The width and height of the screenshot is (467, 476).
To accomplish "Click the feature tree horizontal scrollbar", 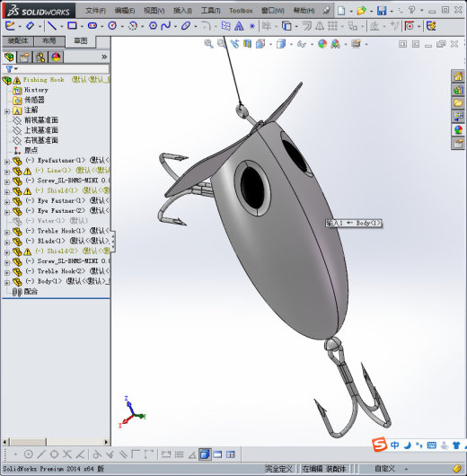I will pyautogui.click(x=56, y=442).
